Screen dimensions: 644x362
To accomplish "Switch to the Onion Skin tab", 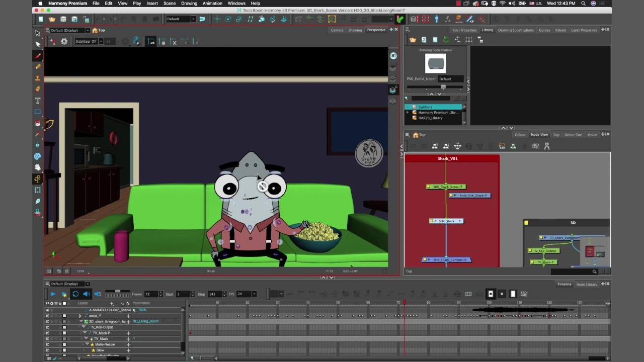I will pos(573,135).
